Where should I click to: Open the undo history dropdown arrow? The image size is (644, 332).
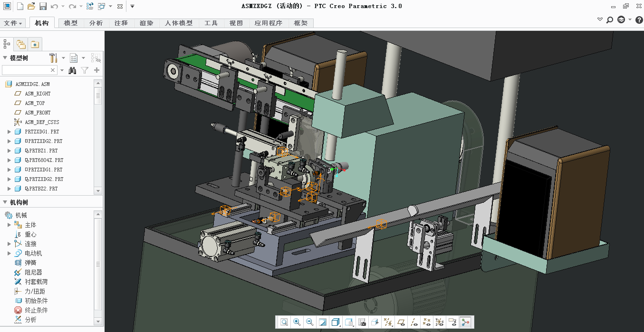[x=63, y=7]
